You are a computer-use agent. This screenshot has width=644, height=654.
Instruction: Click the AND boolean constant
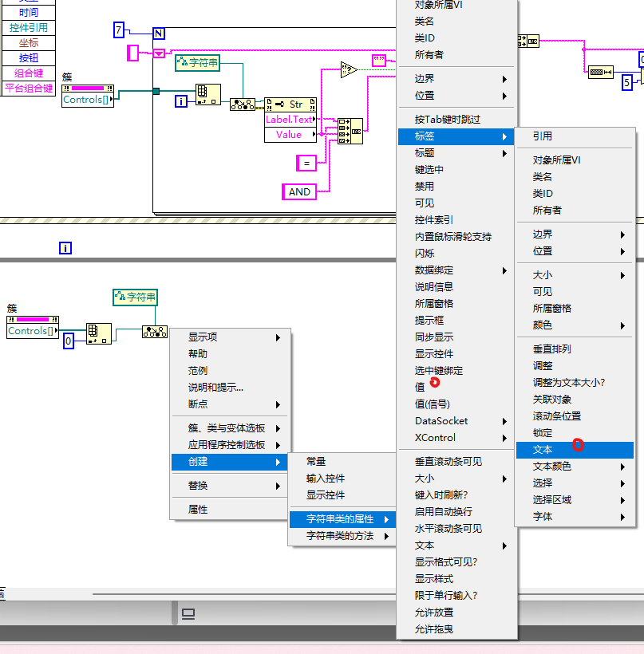coord(299,191)
